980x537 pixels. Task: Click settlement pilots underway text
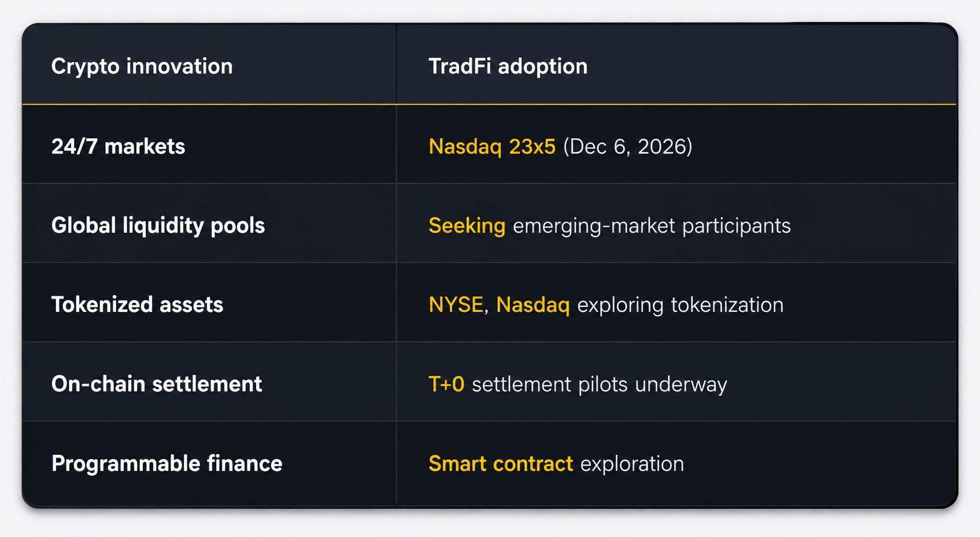600,385
